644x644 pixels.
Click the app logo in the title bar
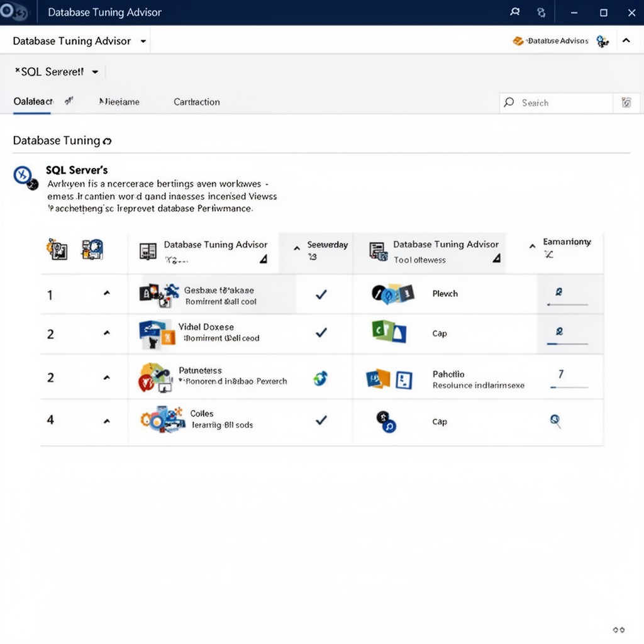pos(13,11)
